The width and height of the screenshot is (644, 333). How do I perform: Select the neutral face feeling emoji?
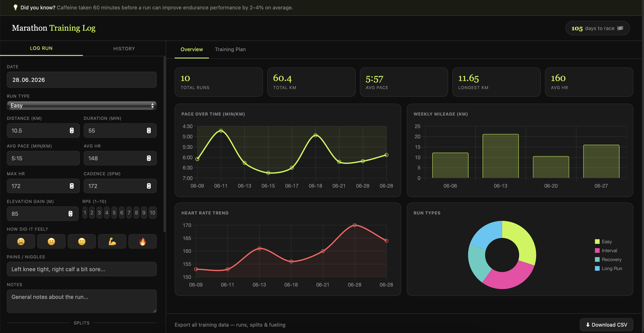51,241
